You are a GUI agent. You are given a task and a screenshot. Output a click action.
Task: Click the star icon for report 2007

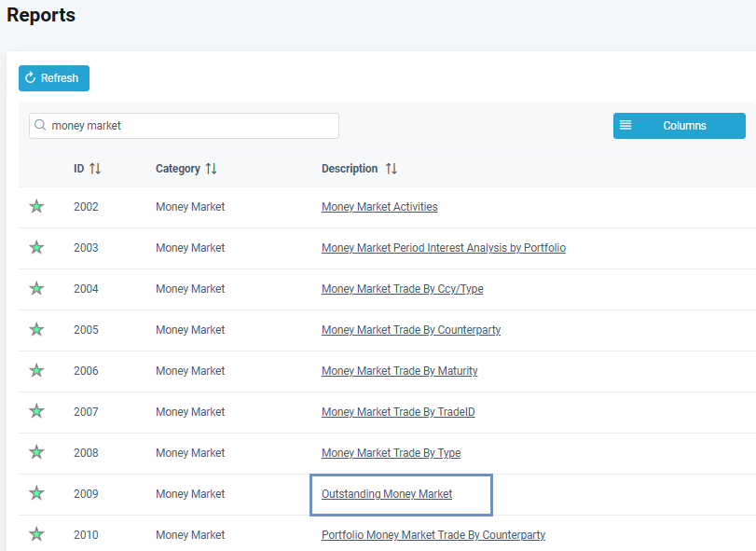tap(36, 411)
